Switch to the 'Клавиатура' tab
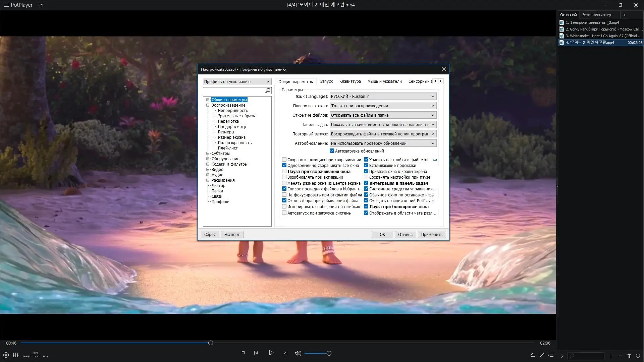644x362 pixels. pos(350,81)
